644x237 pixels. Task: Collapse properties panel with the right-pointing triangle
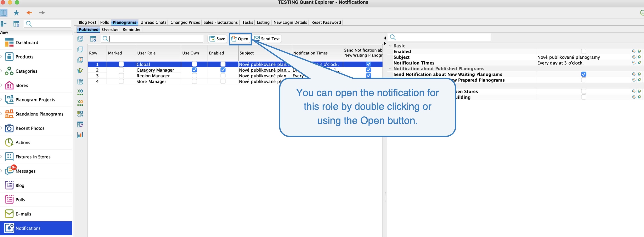click(385, 44)
